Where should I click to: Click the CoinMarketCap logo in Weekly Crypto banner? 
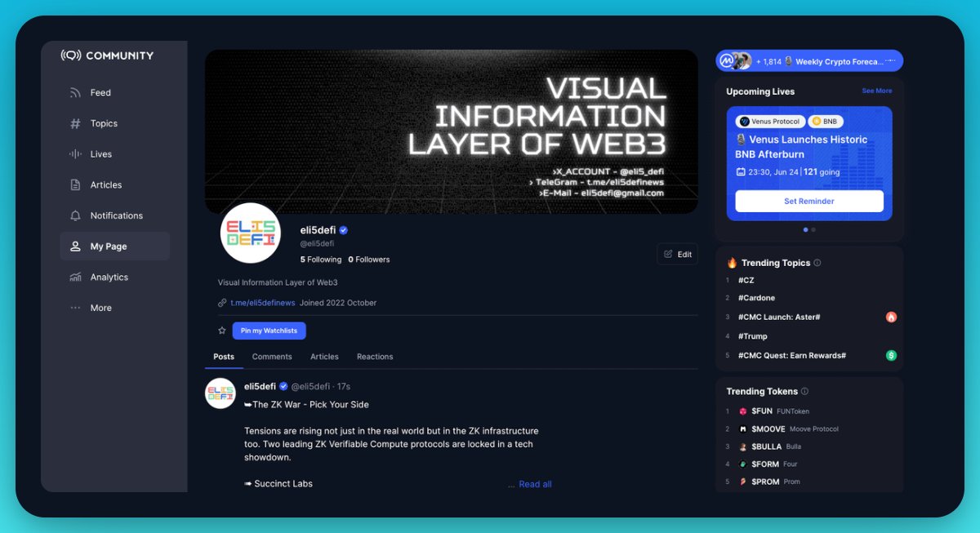(726, 61)
